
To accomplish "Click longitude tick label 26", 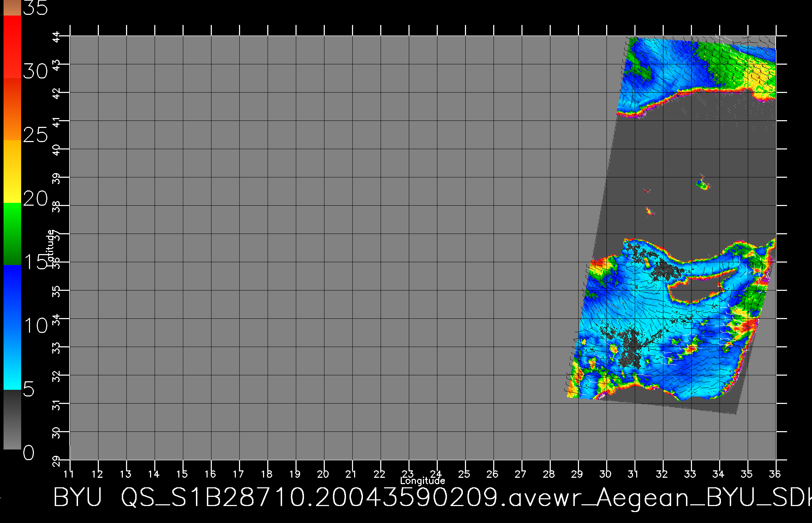I will pyautogui.click(x=492, y=474).
